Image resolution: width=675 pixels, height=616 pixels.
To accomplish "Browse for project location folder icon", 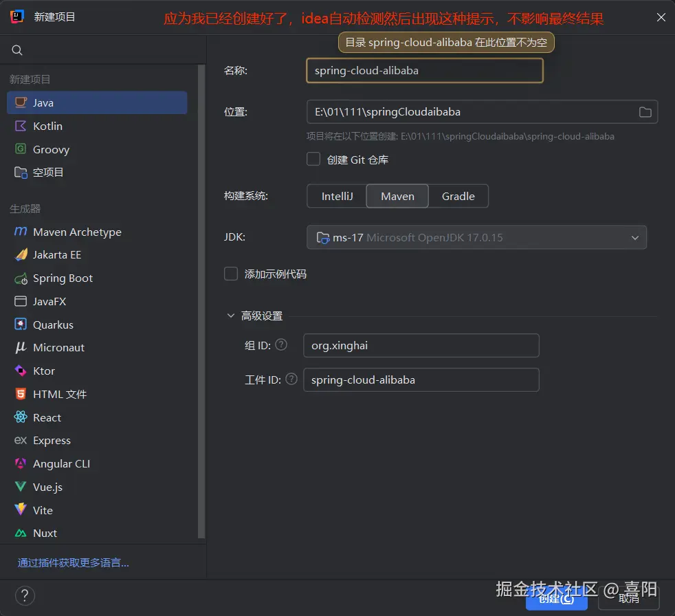I will 645,112.
